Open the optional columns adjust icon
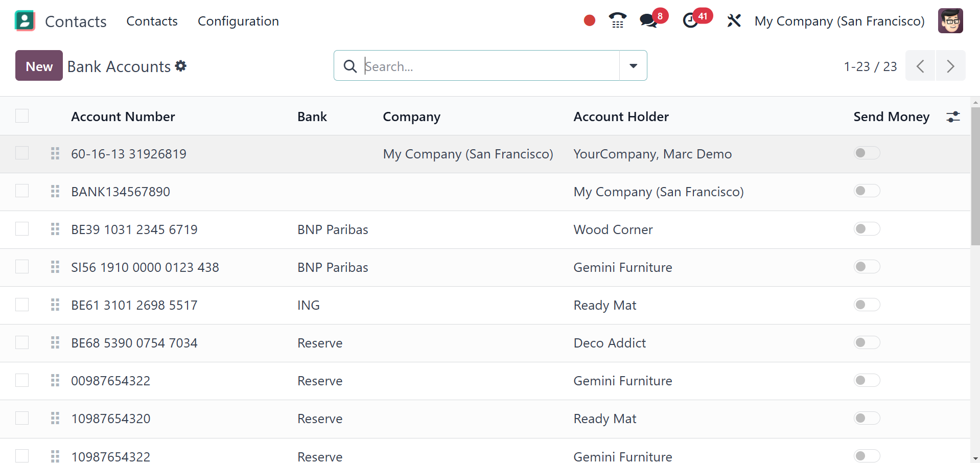 pos(953,117)
